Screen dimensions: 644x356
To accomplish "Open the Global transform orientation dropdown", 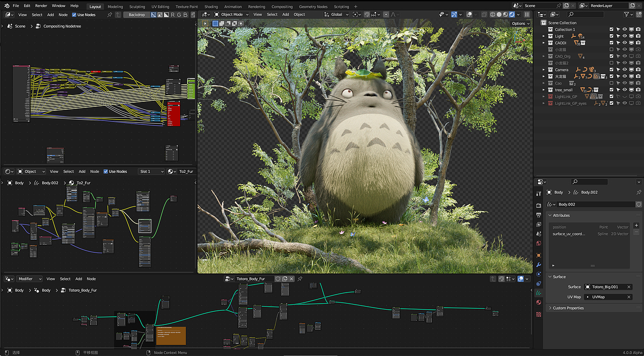I will pos(337,15).
